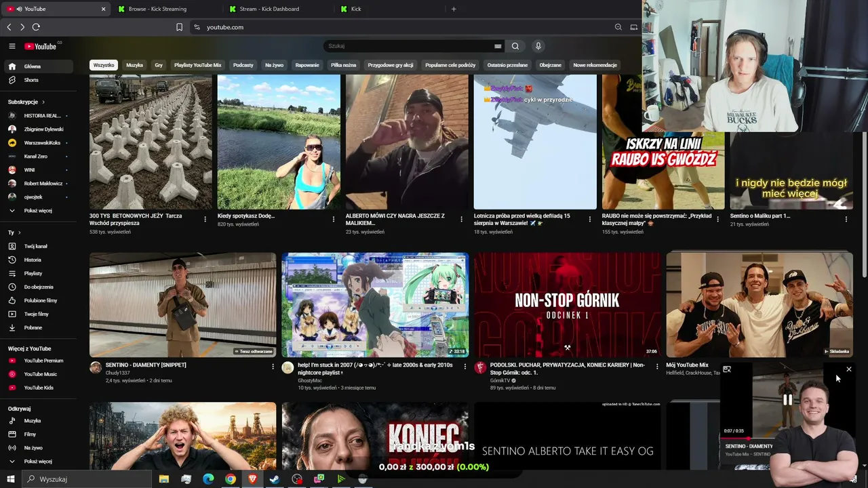Open Steam from taskbar
The height and width of the screenshot is (488, 868).
pos(275,479)
